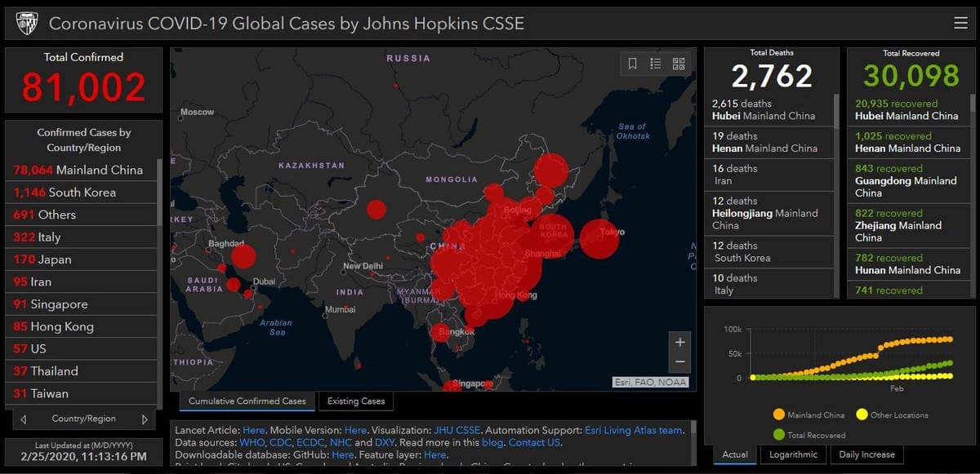
Task: Open the DXY data source link
Action: tap(385, 442)
